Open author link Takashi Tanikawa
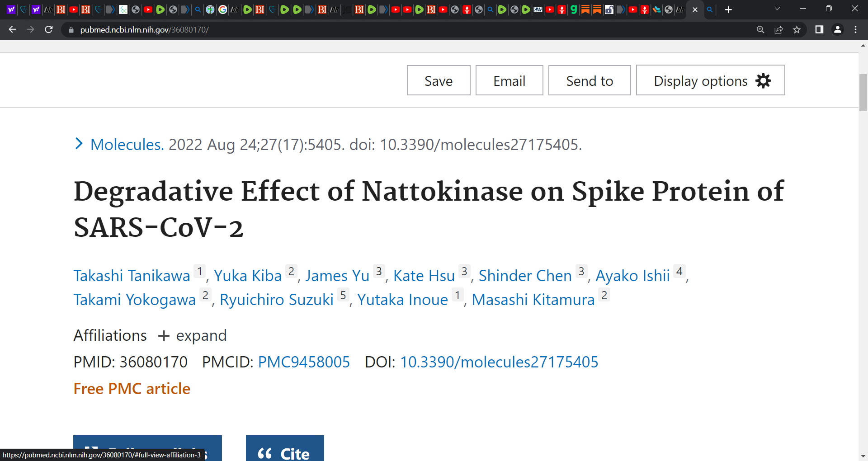The height and width of the screenshot is (461, 868). [x=132, y=276]
